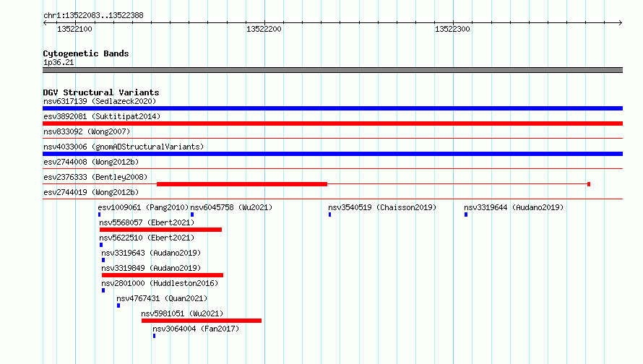Click the Cytogenetic Bands track title

click(x=86, y=53)
